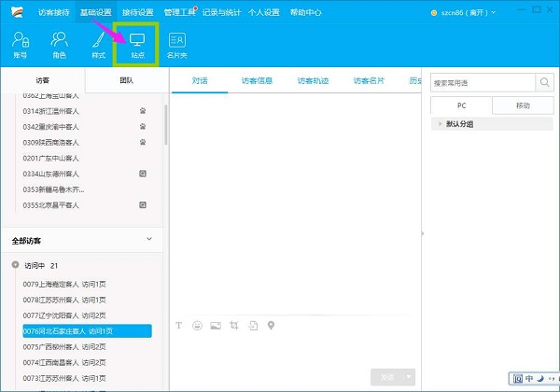Click the IME 中 language indicator
Screen dimensions: 560x392
point(529,378)
